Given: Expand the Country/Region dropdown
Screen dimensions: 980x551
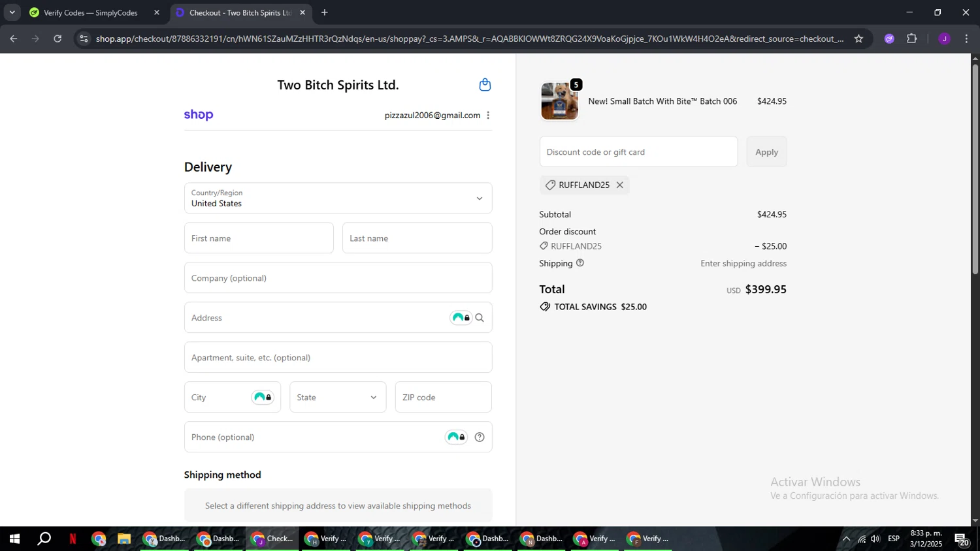Looking at the screenshot, I should (338, 198).
